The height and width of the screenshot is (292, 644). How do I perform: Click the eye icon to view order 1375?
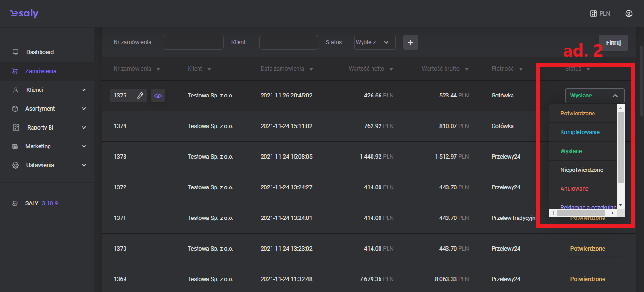tap(158, 96)
